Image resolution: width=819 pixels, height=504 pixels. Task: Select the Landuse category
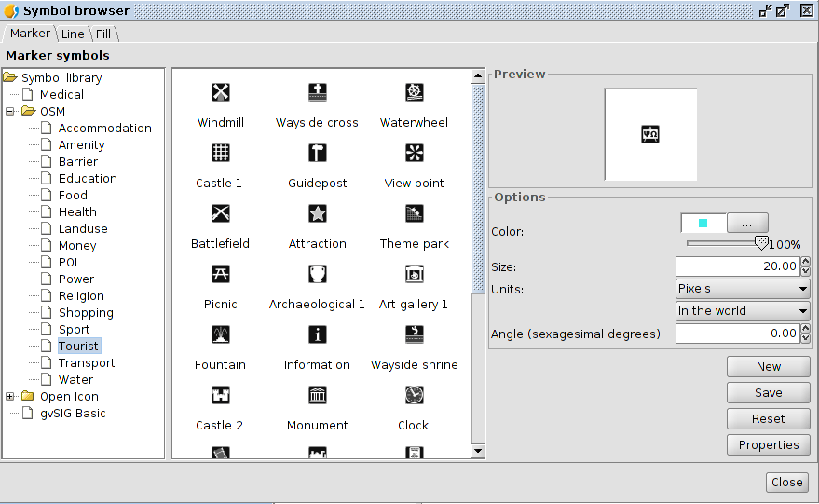pos(83,228)
